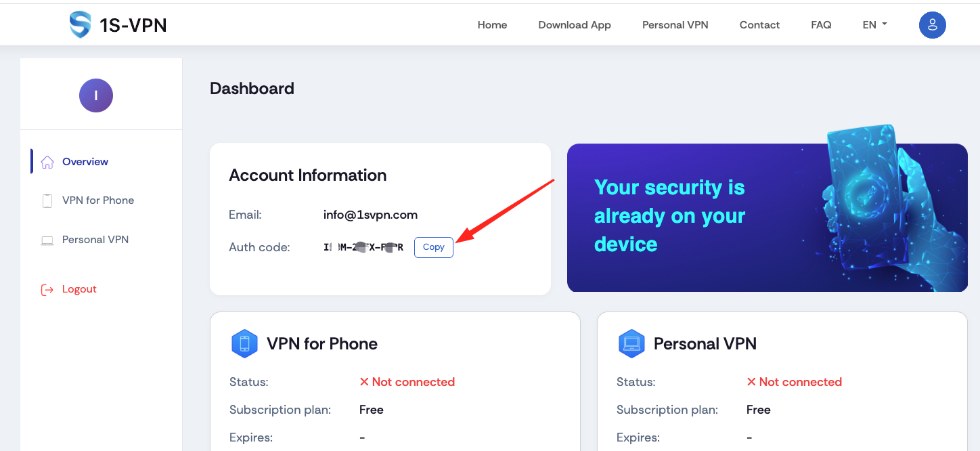This screenshot has width=980, height=451.
Task: Select Contact in the top navigation
Action: coord(759,24)
